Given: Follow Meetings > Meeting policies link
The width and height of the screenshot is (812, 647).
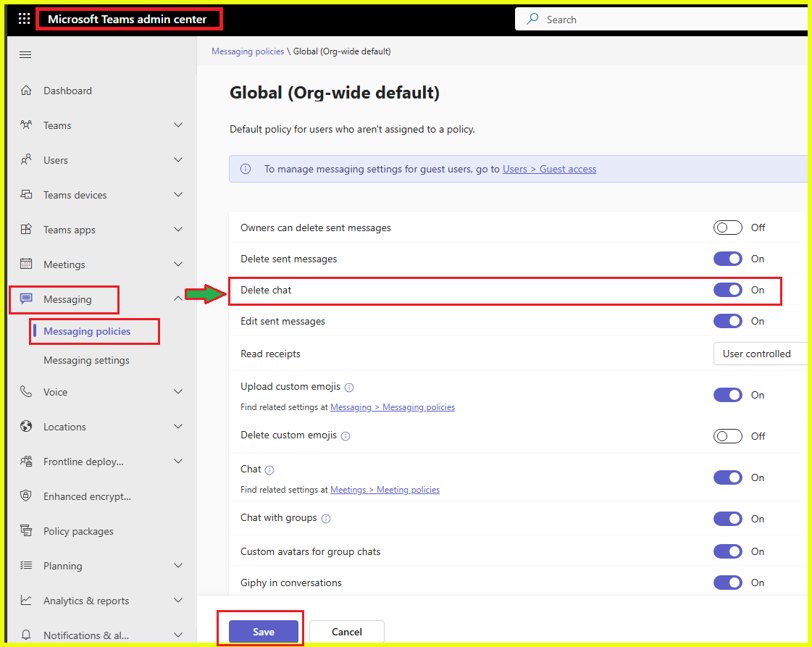Looking at the screenshot, I should (385, 490).
